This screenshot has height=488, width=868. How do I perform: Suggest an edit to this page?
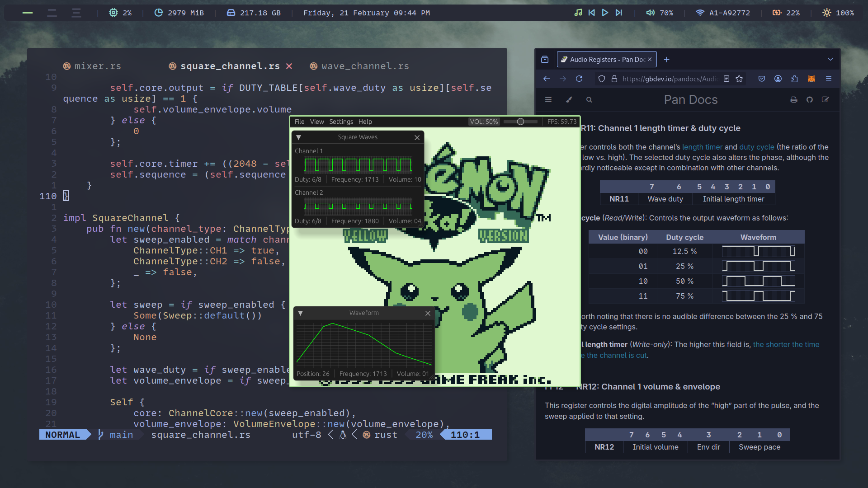click(x=826, y=100)
